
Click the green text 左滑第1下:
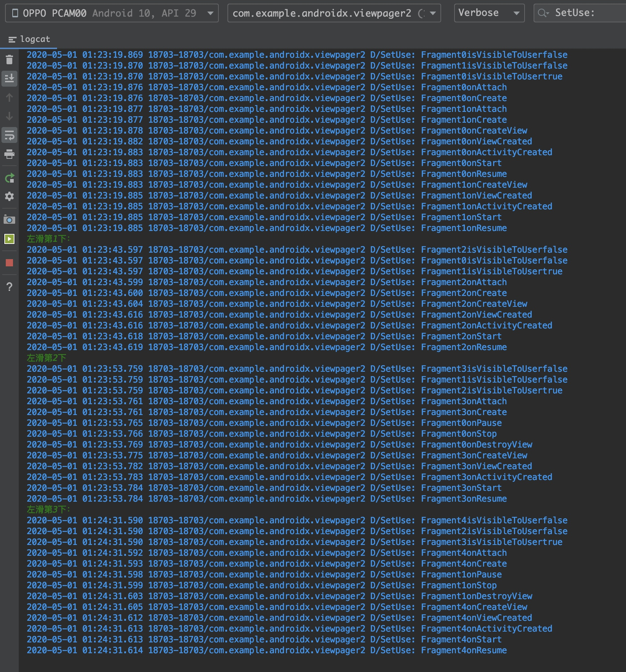(48, 239)
